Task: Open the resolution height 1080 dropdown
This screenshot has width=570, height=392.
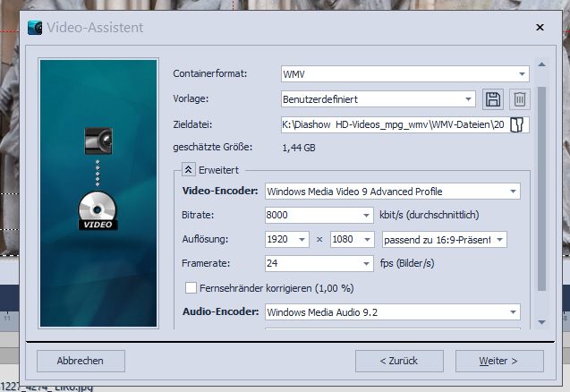Action: pos(370,240)
